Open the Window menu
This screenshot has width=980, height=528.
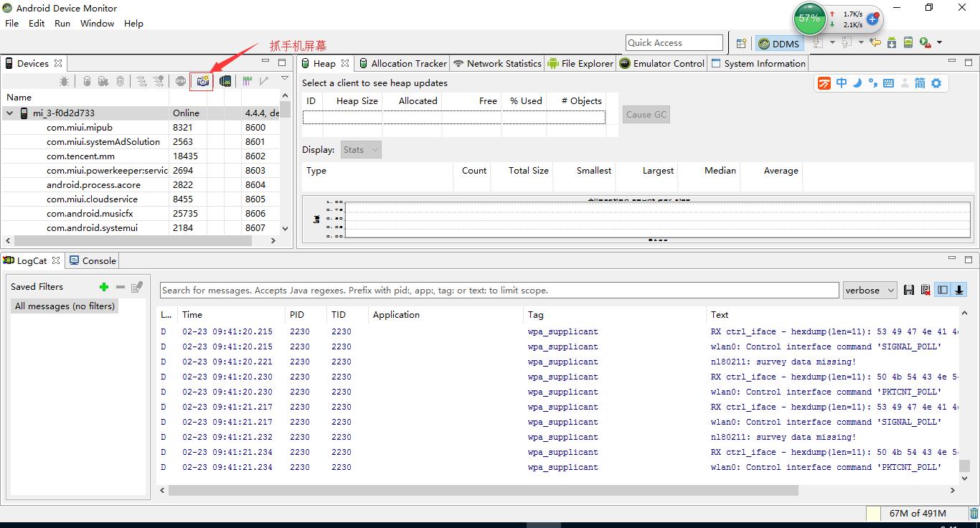tap(97, 23)
